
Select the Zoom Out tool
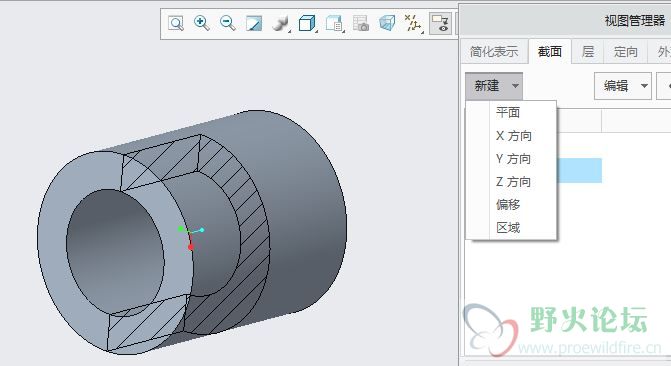[x=228, y=23]
